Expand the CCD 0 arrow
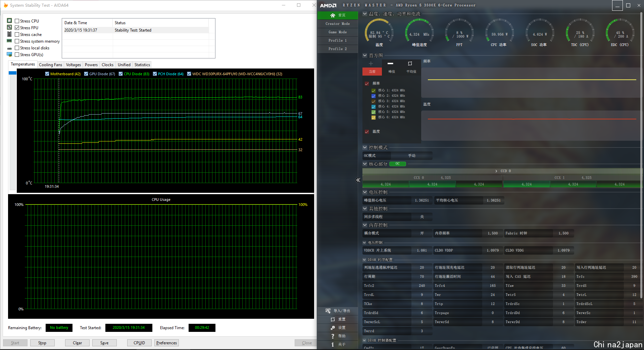Screen dimensions: 644x350 tap(496, 171)
